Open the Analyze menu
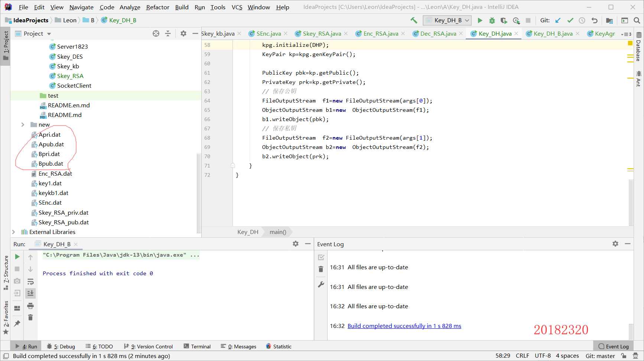 pyautogui.click(x=130, y=7)
